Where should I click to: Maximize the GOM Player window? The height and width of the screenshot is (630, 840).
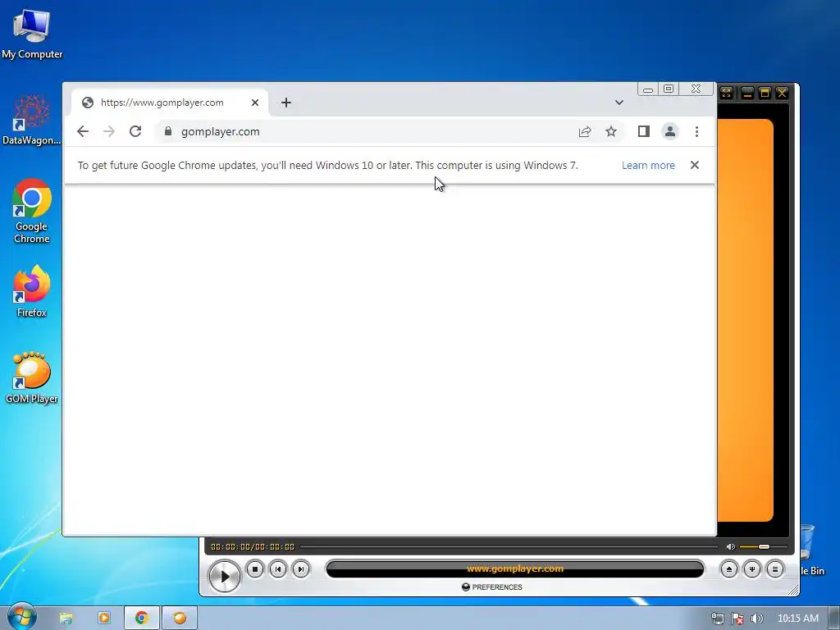coord(765,93)
